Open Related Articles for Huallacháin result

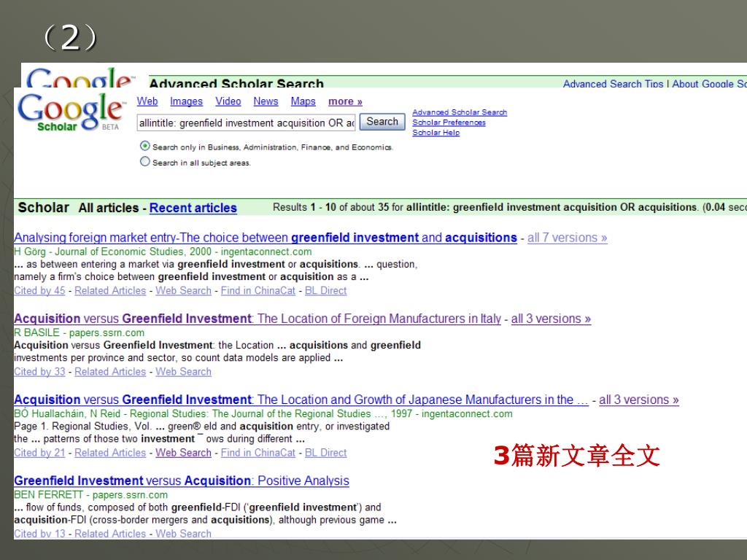[110, 452]
